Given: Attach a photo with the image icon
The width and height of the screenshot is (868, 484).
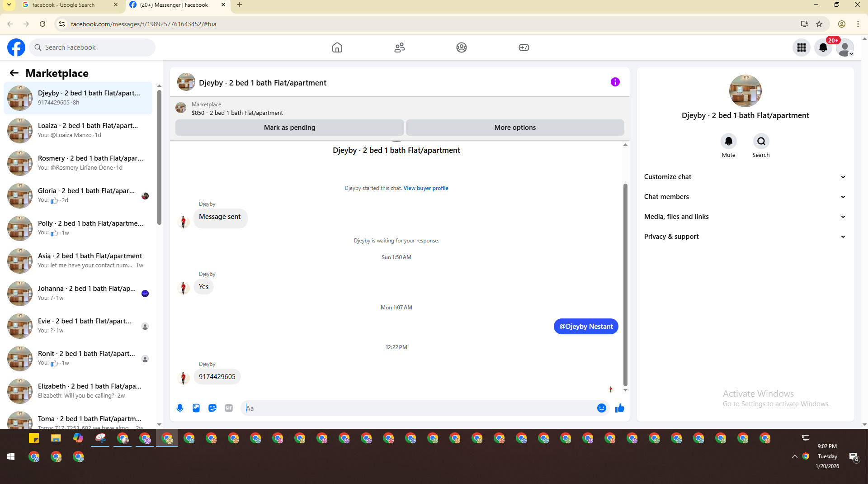Looking at the screenshot, I should tap(196, 408).
